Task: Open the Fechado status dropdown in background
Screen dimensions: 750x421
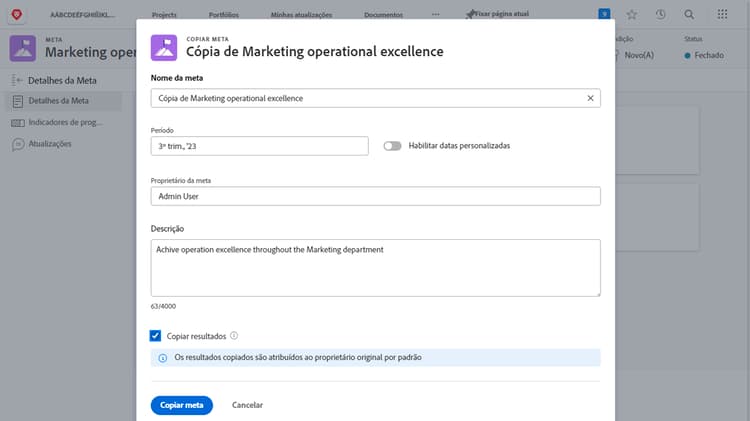Action: 704,55
